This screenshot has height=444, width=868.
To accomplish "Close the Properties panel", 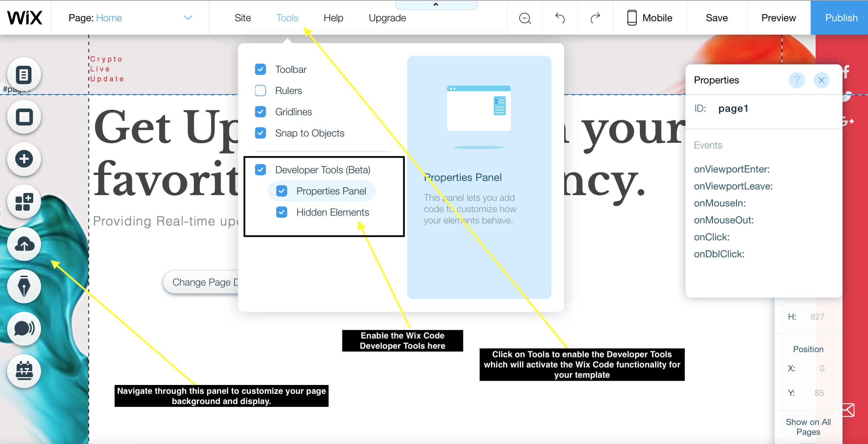I will point(822,80).
